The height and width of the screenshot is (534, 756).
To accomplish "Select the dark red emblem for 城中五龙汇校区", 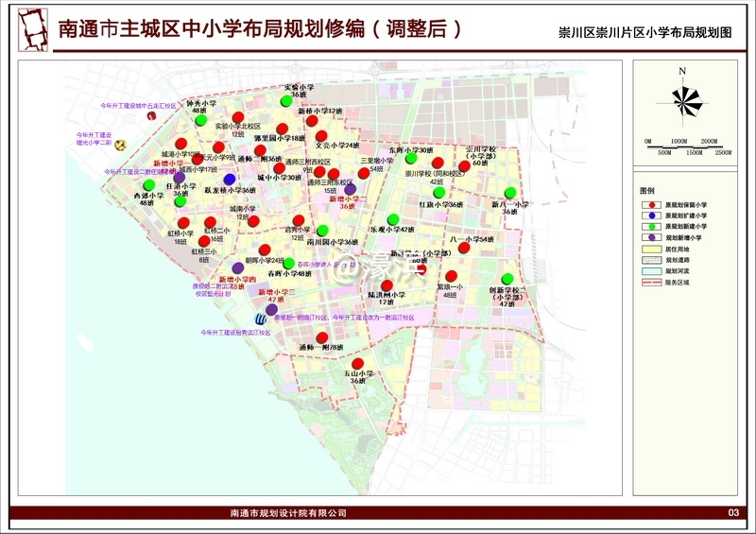I will [x=151, y=115].
